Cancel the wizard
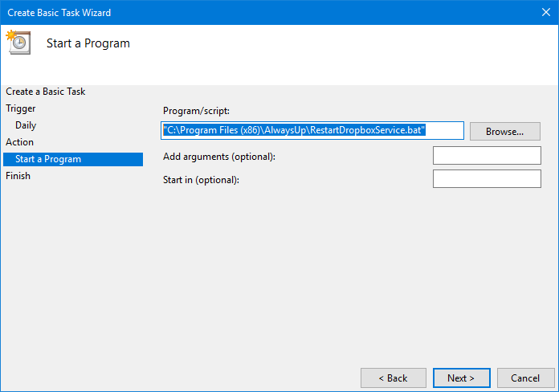 525,378
